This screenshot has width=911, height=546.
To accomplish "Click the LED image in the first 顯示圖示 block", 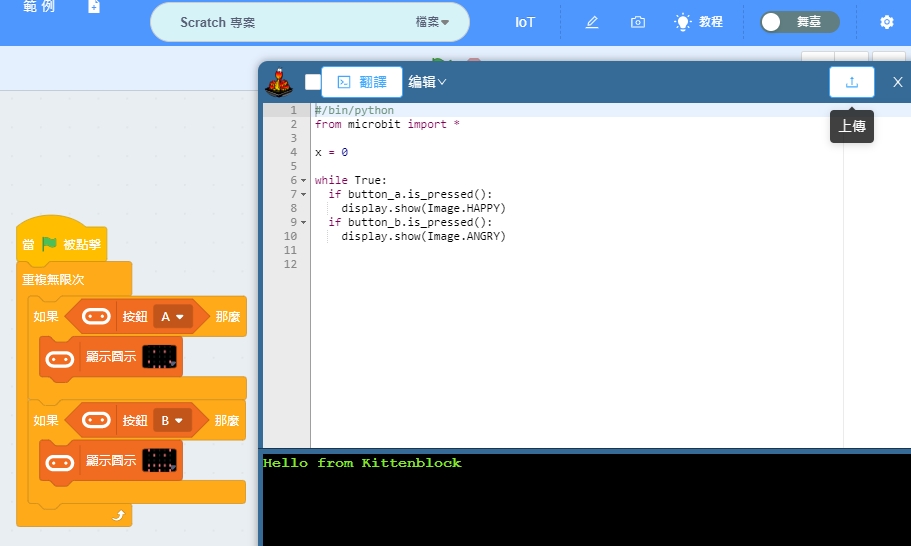I will pyautogui.click(x=159, y=356).
